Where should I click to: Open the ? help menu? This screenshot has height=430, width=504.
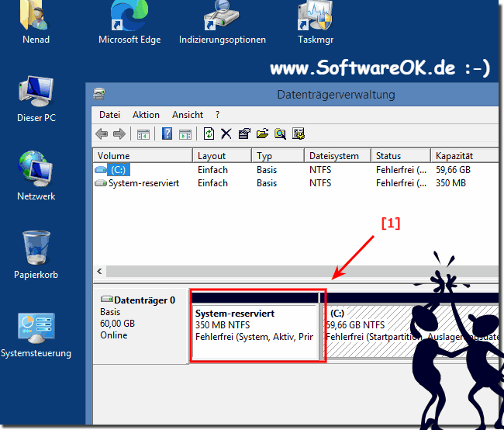click(217, 115)
